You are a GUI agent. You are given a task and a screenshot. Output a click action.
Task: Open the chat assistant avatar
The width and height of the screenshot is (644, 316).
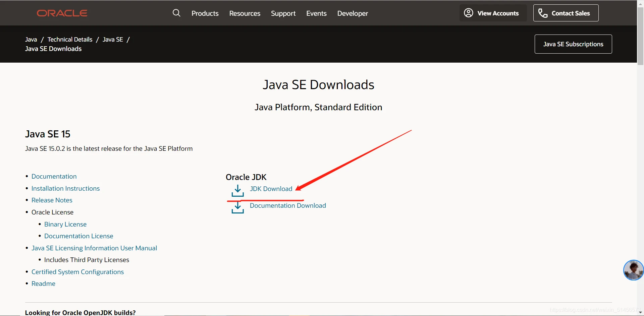coord(633,270)
